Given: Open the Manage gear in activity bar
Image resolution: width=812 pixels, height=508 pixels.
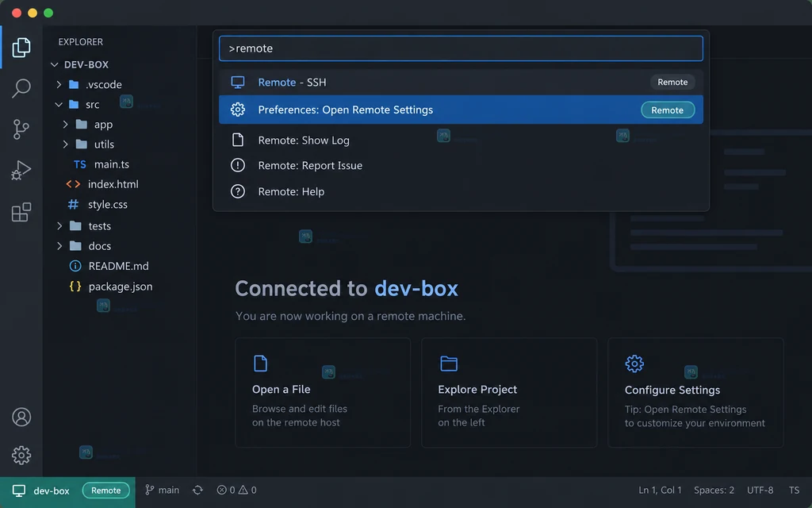Looking at the screenshot, I should 21,455.
